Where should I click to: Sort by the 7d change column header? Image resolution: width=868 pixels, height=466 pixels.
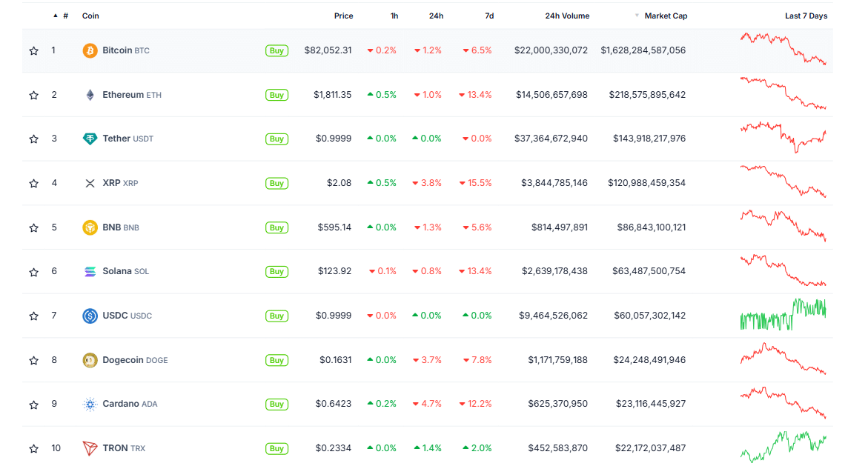coord(489,16)
